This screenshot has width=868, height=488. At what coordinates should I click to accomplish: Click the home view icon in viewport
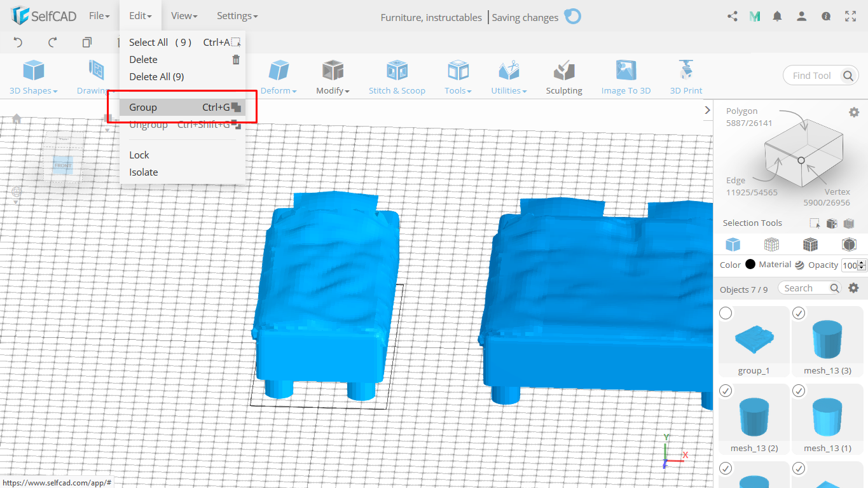pos(17,118)
